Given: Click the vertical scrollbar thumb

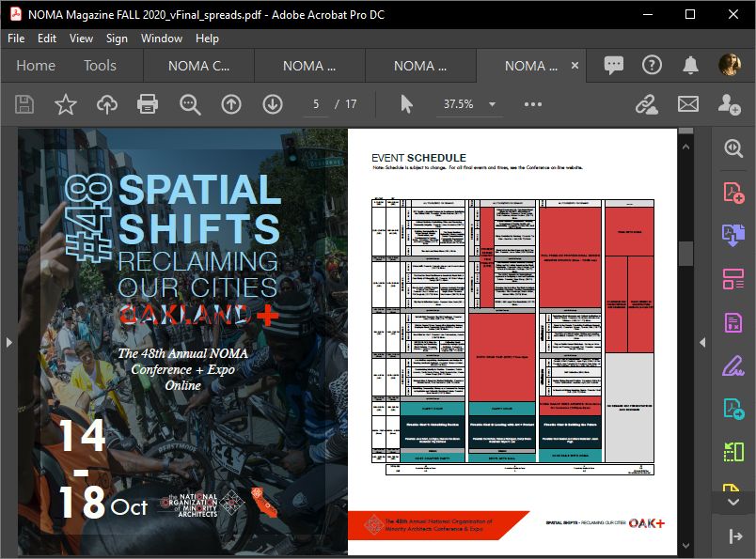Looking at the screenshot, I should [685, 253].
